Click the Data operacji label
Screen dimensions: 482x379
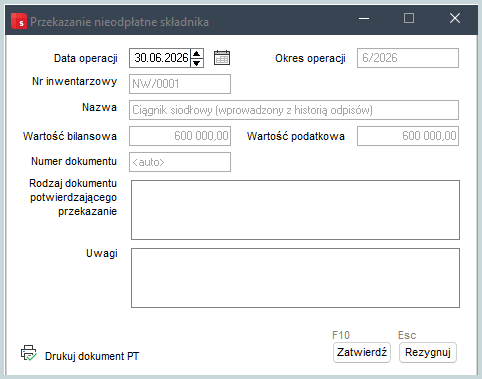86,58
